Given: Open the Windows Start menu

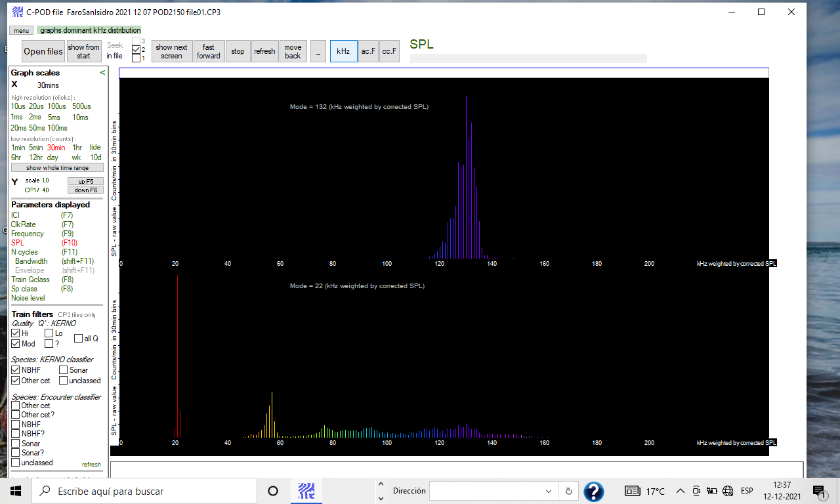Looking at the screenshot, I should pos(16,491).
